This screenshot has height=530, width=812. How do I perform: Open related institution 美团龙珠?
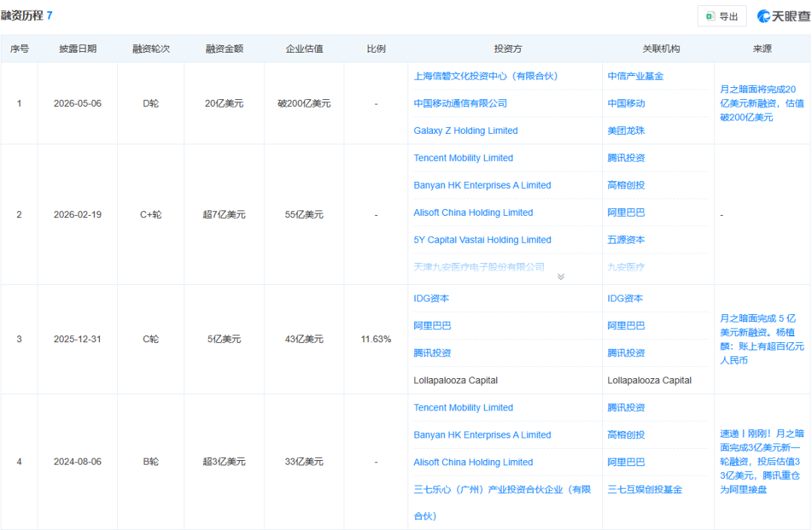click(626, 131)
